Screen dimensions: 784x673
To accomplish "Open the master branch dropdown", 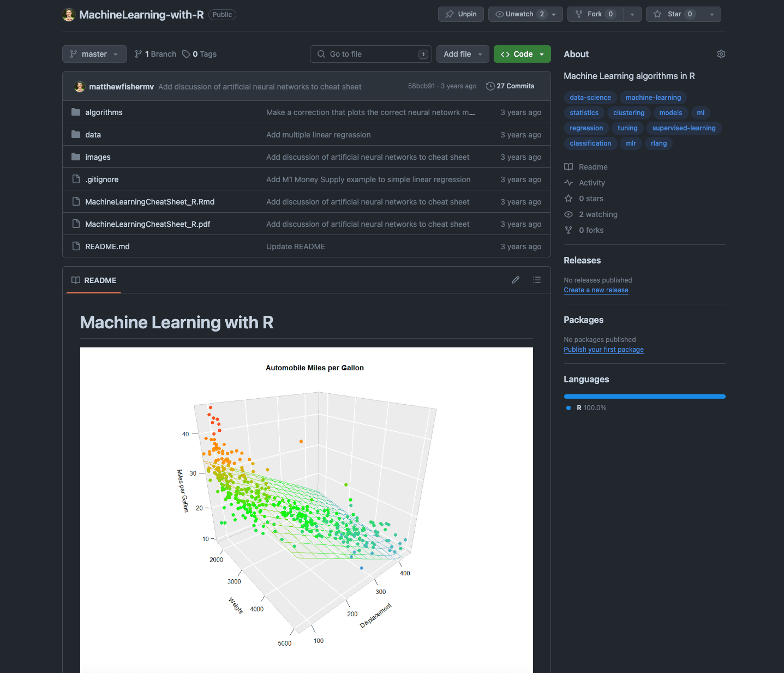I will 94,54.
